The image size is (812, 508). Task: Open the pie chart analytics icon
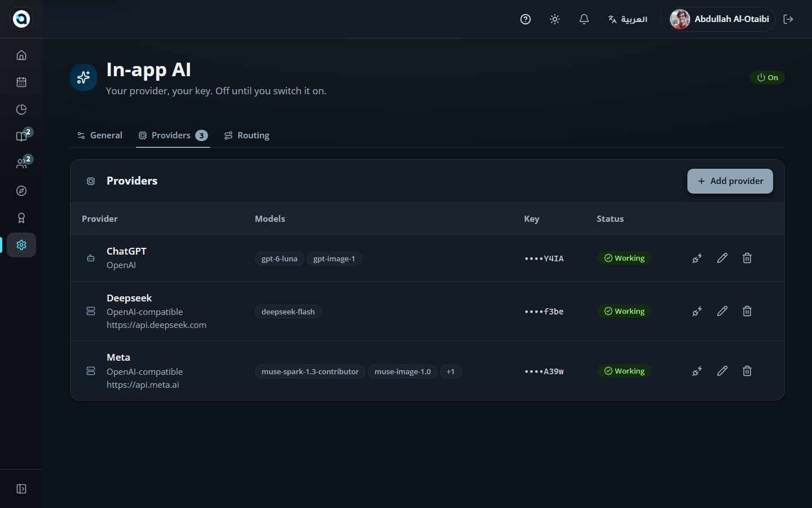[21, 110]
